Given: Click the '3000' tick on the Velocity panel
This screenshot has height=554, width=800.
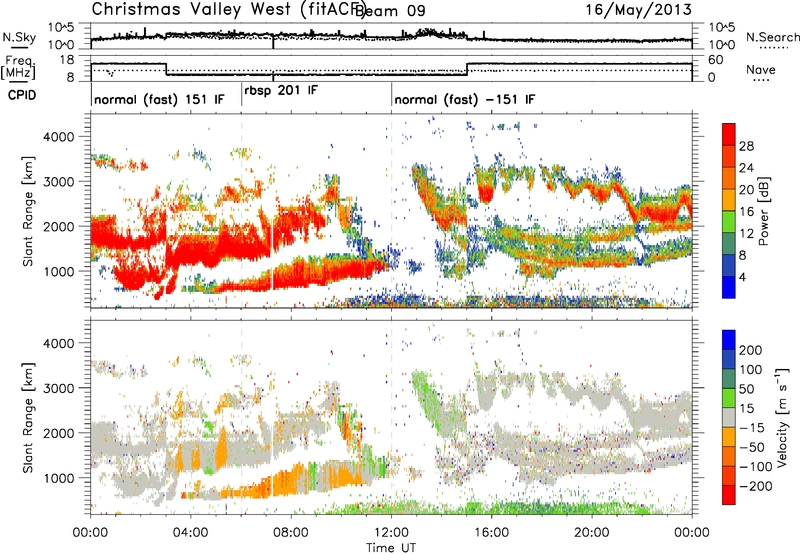Looking at the screenshot, I should pyautogui.click(x=58, y=388).
